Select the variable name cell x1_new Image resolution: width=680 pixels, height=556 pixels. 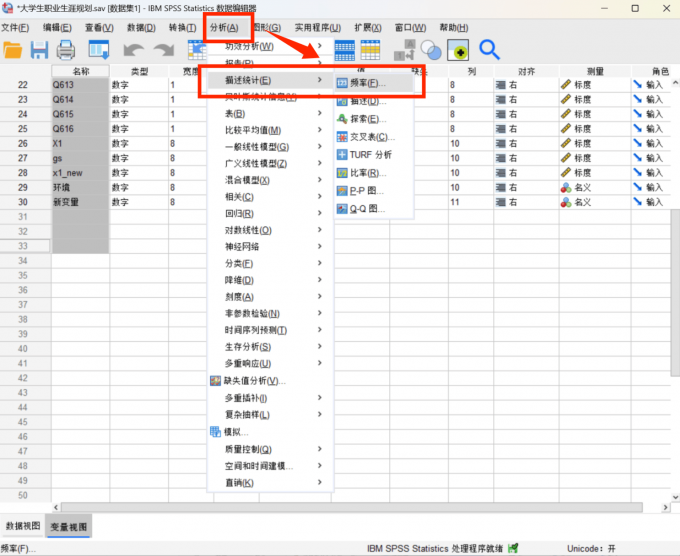pos(80,173)
